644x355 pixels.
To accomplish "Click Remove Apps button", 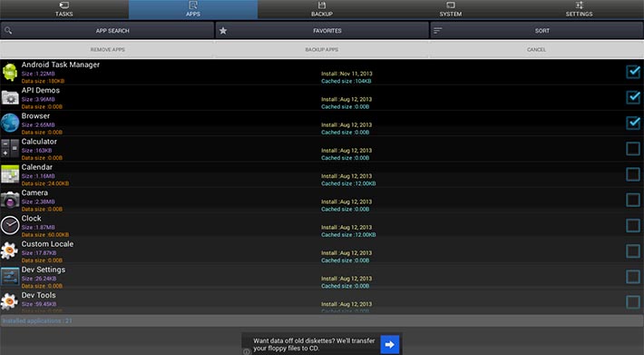I will [107, 49].
